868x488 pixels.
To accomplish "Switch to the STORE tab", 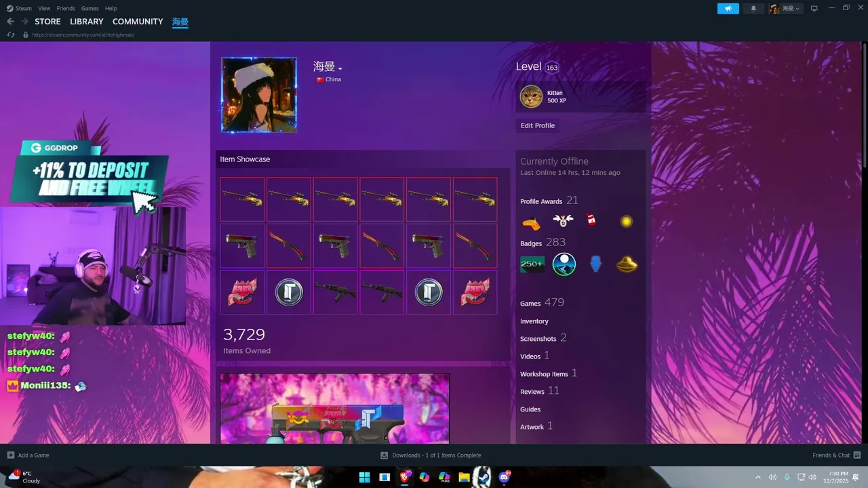I will (x=47, y=22).
